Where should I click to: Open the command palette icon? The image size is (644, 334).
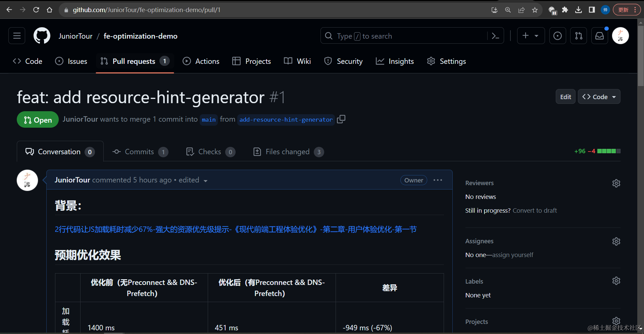[495, 36]
